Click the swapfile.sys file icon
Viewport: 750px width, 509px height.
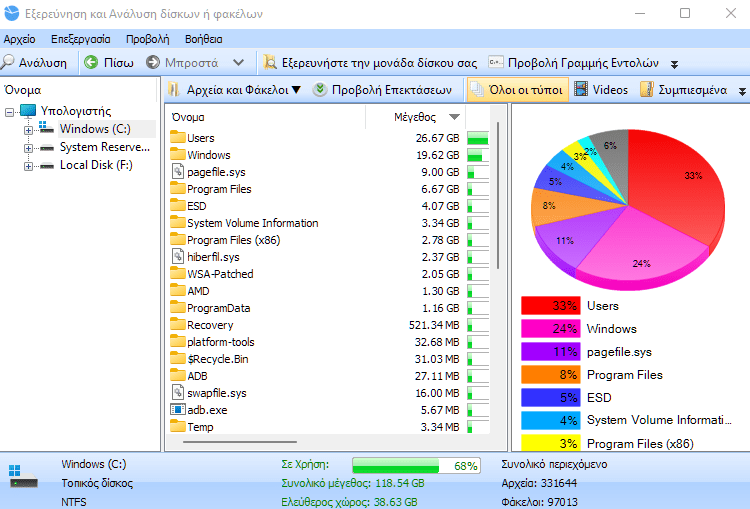(177, 392)
